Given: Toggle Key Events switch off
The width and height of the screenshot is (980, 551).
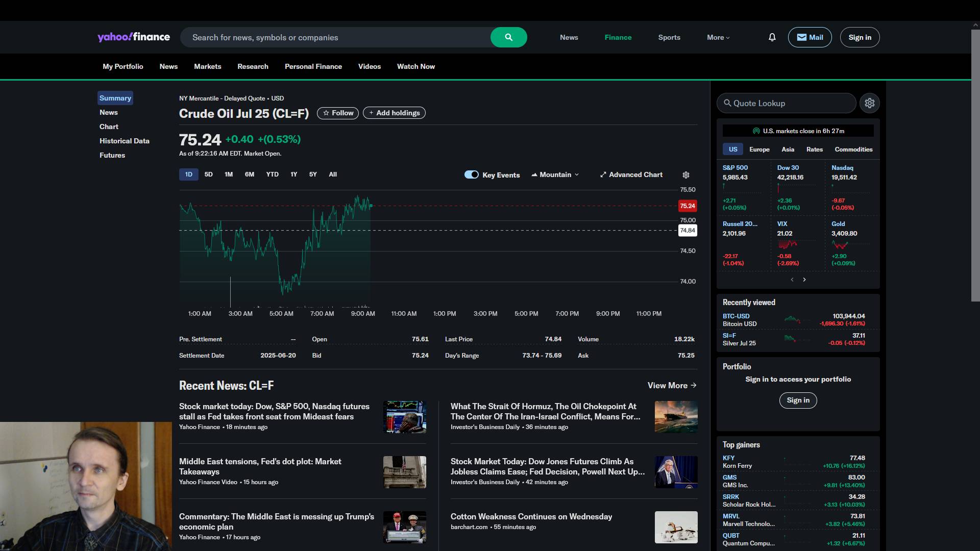Looking at the screenshot, I should pyautogui.click(x=471, y=174).
